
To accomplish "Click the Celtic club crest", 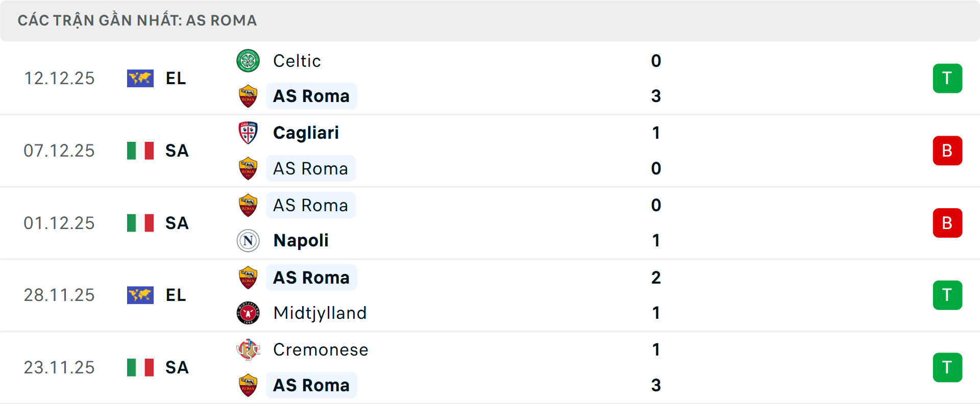I will 248,60.
